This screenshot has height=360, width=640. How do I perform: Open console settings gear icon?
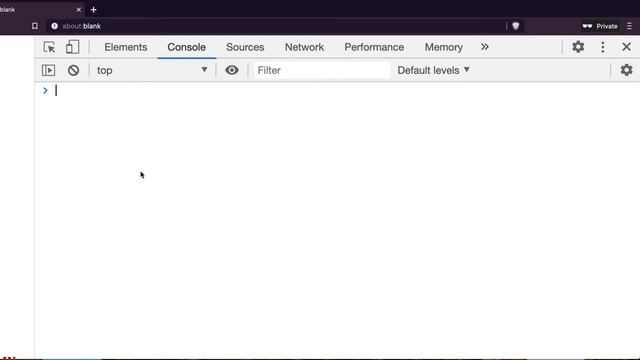627,70
